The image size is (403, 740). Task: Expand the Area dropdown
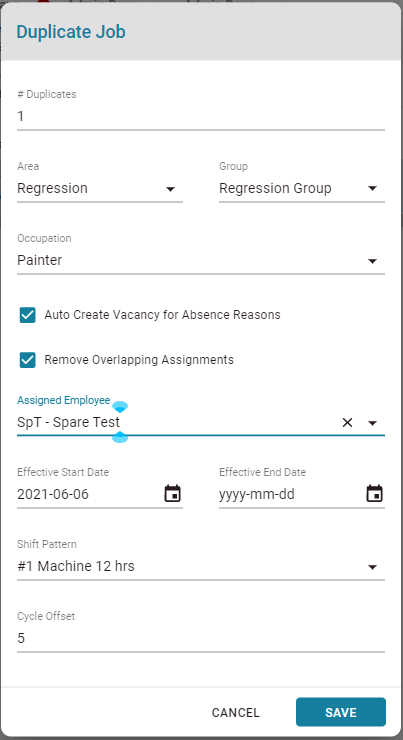(x=100, y=189)
